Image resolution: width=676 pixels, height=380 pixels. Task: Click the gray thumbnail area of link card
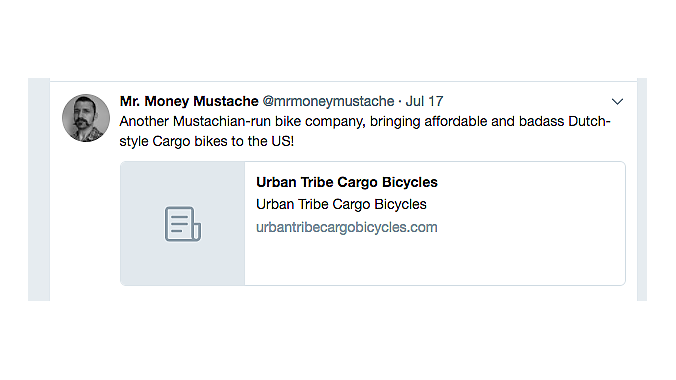[183, 223]
